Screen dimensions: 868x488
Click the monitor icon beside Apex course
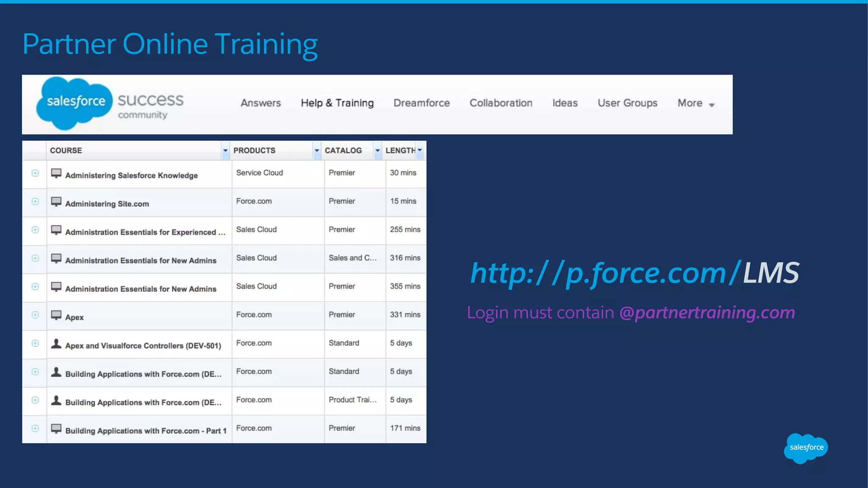click(x=56, y=316)
